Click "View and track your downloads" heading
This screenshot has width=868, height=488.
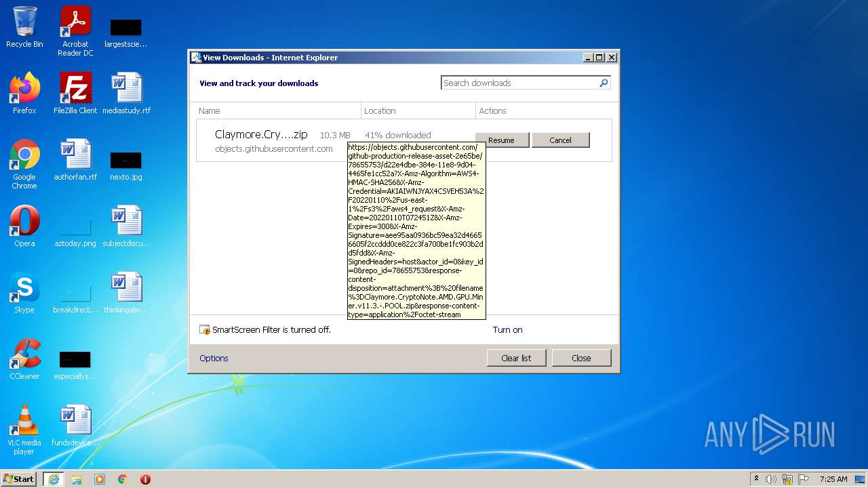tap(259, 83)
